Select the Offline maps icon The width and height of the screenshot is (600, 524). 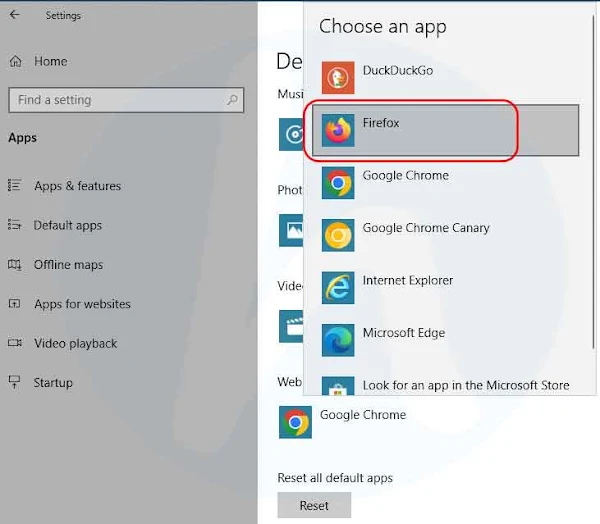click(x=15, y=264)
